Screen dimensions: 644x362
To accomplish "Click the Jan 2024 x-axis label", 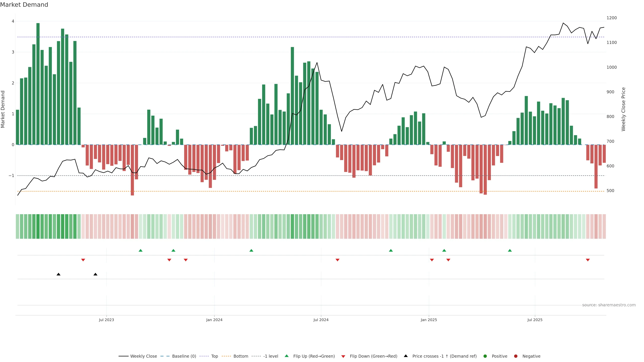I will (214, 320).
